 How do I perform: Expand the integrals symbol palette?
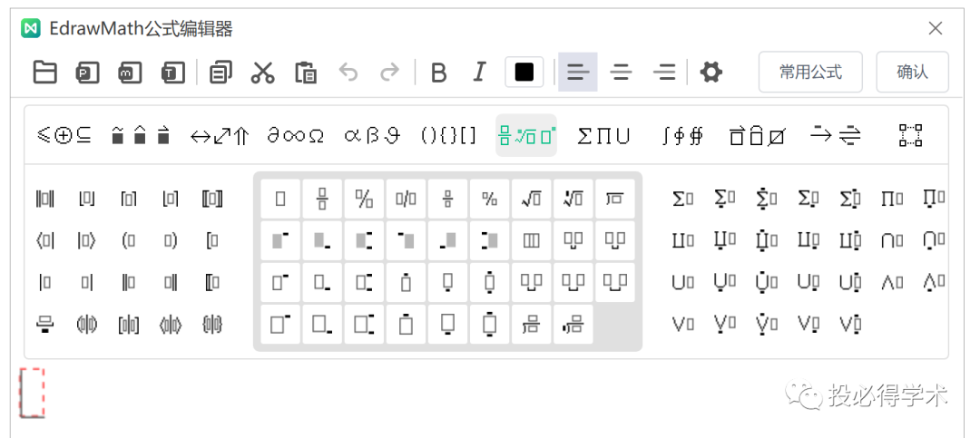tap(682, 135)
